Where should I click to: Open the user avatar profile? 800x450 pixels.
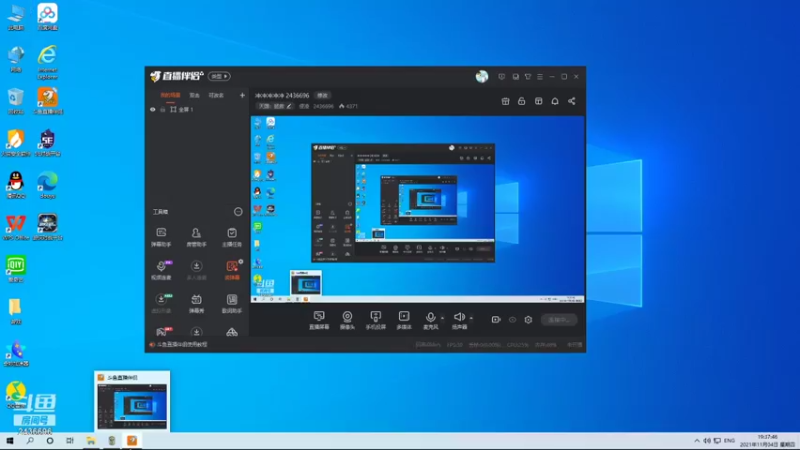pos(482,77)
